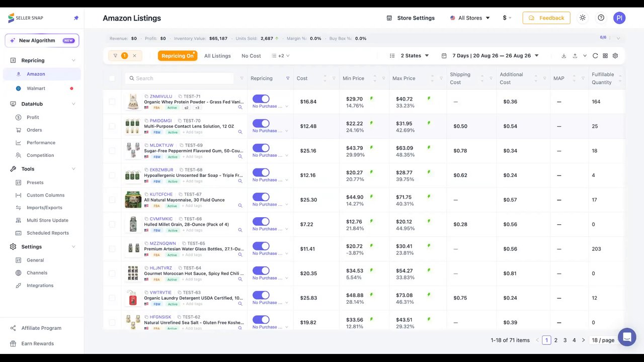Image resolution: width=644 pixels, height=362 pixels.
Task: Click the lightning icon next to $40.72 max price
Action: point(429,99)
